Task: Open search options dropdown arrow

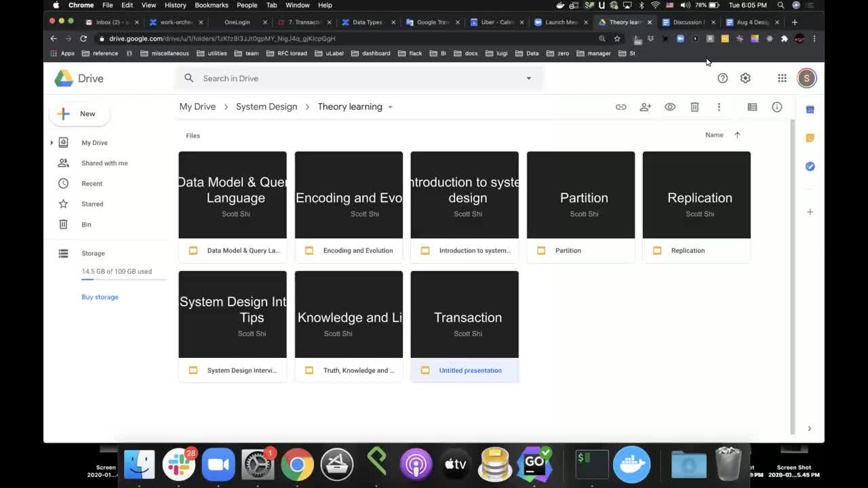Action: tap(529, 79)
